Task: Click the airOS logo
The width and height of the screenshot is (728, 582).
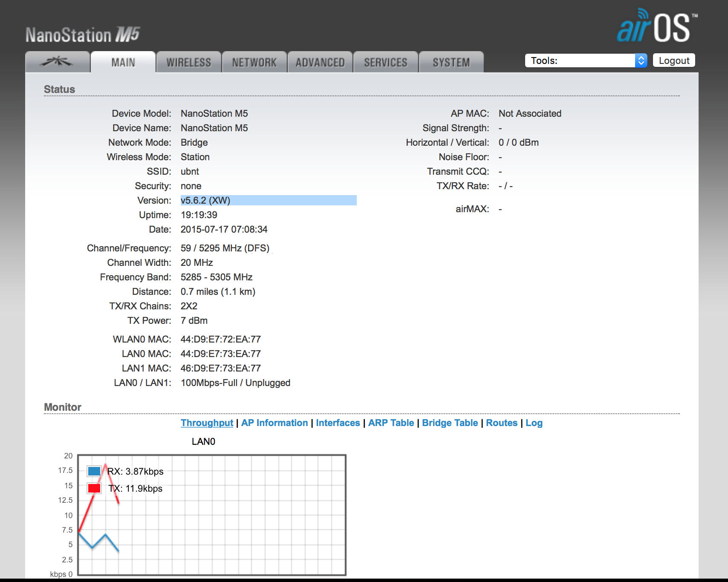Action: (x=657, y=26)
